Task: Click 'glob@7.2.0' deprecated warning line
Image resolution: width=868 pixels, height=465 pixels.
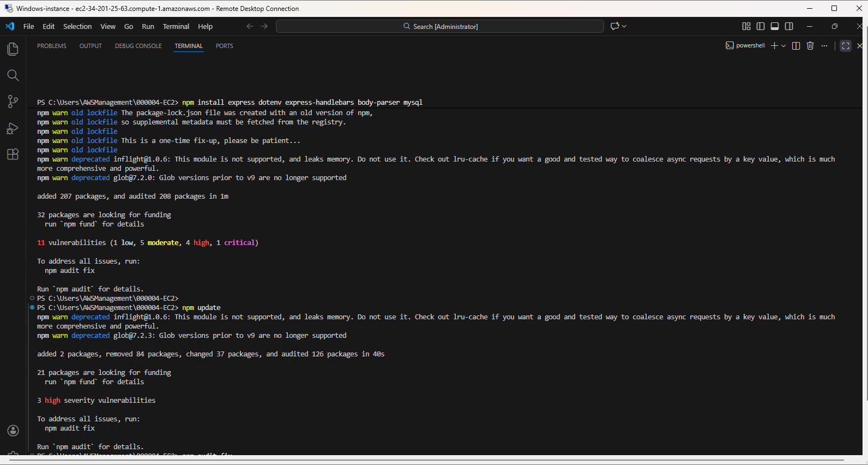Action: pyautogui.click(x=192, y=177)
